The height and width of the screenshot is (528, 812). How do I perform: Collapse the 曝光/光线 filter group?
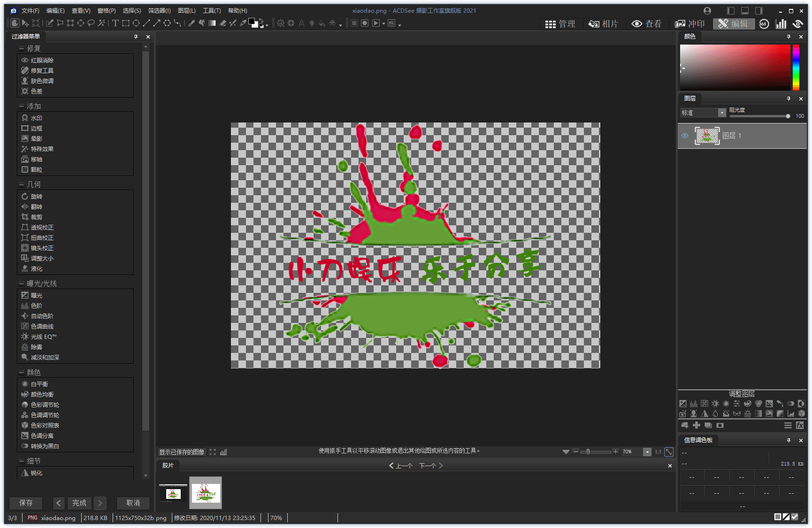[21, 283]
